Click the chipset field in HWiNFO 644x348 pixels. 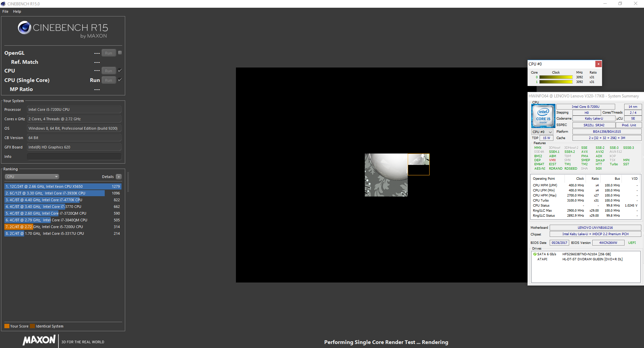coord(595,234)
